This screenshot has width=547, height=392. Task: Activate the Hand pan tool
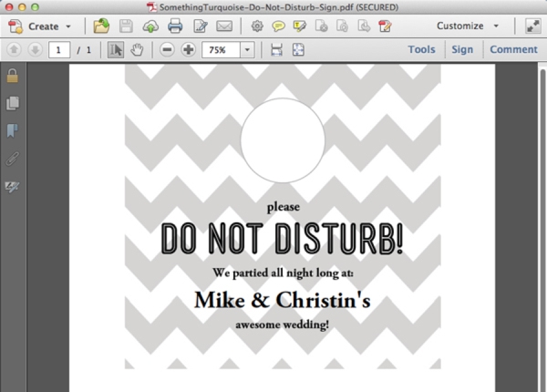coord(137,50)
